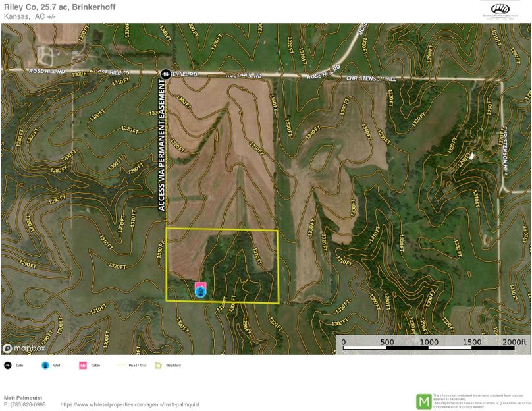This screenshot has height=411, width=532.
Task: Click the 2000ft distance scale bar
Action: (433, 347)
